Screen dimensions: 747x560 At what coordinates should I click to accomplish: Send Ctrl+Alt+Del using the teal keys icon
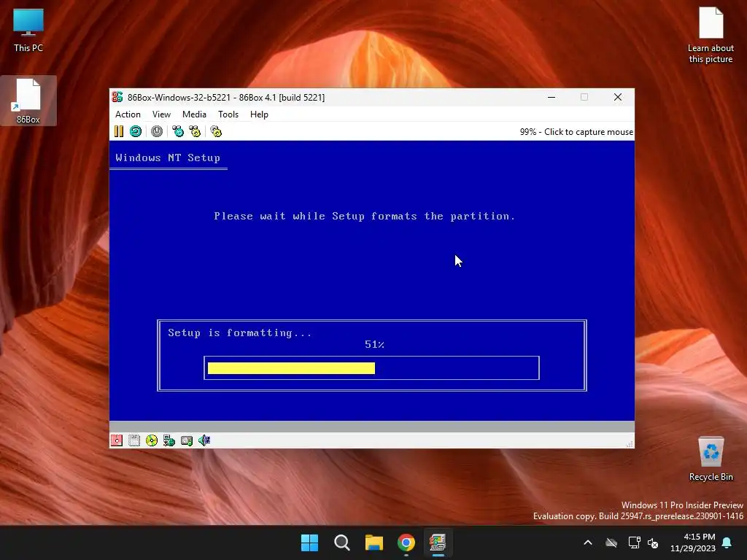(x=178, y=131)
